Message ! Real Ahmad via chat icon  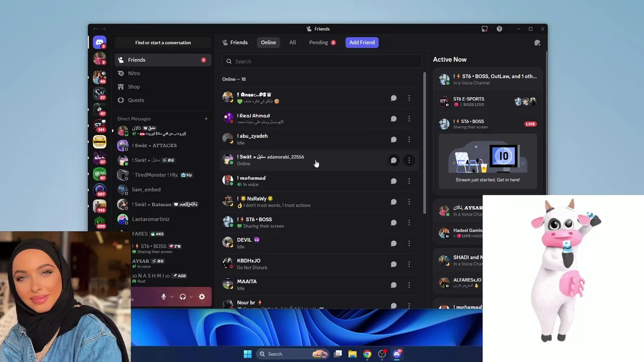[393, 119]
